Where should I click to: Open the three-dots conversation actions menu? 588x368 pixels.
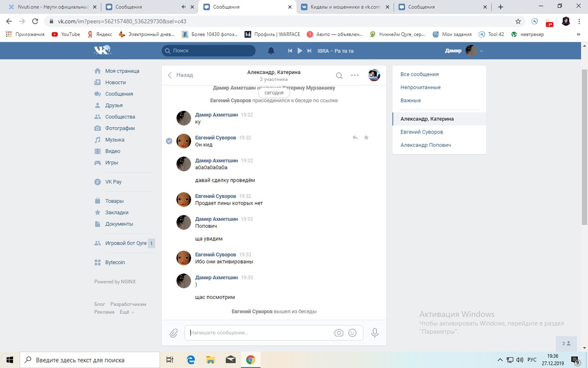click(x=355, y=75)
